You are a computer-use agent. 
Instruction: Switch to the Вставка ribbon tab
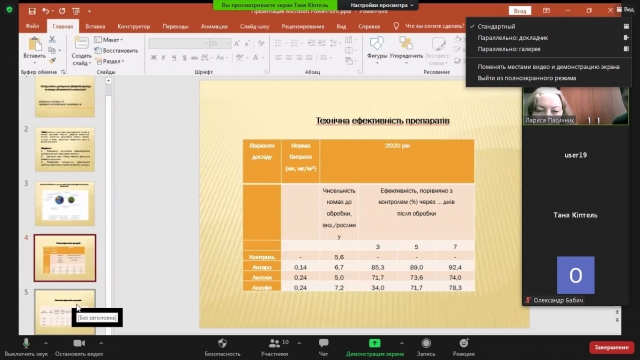pos(95,27)
